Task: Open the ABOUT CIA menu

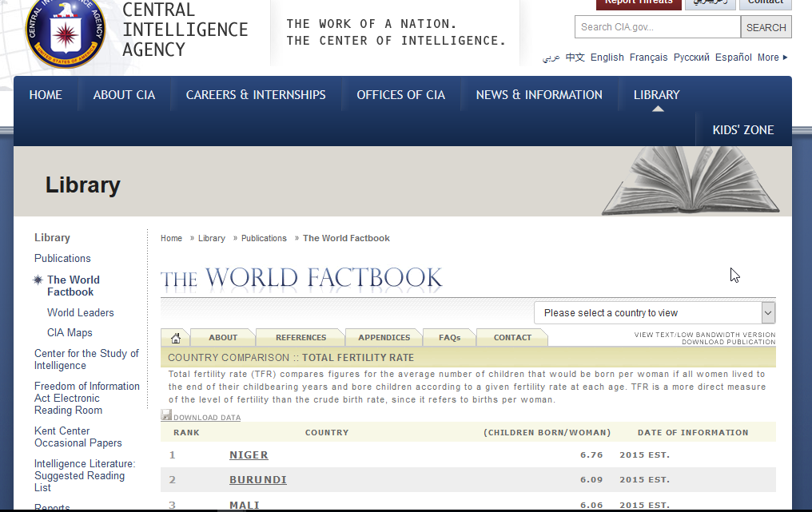Action: [125, 95]
